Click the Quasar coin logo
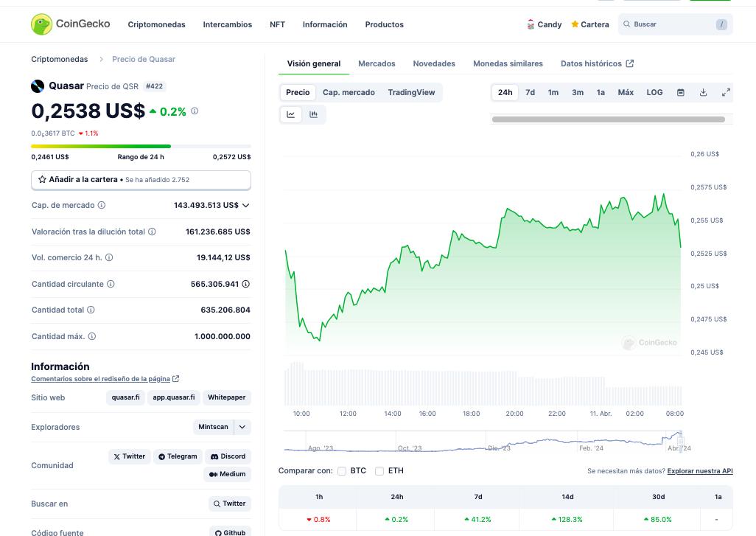 pyautogui.click(x=38, y=86)
